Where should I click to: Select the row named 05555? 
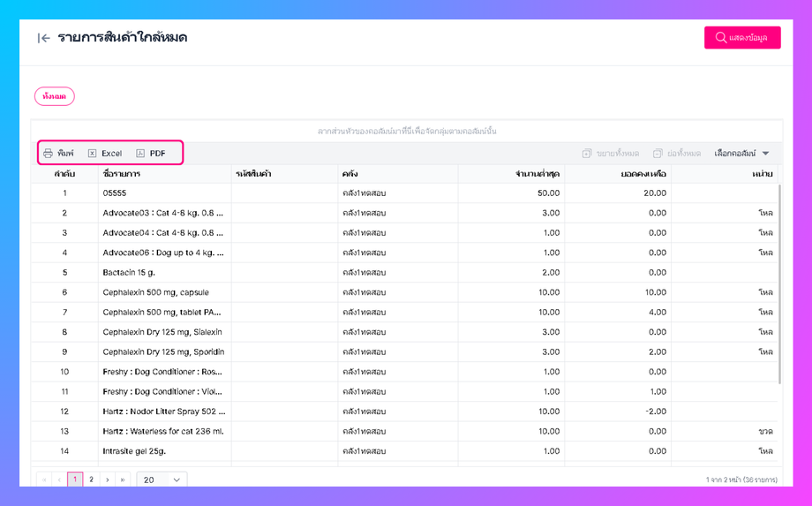[404, 193]
